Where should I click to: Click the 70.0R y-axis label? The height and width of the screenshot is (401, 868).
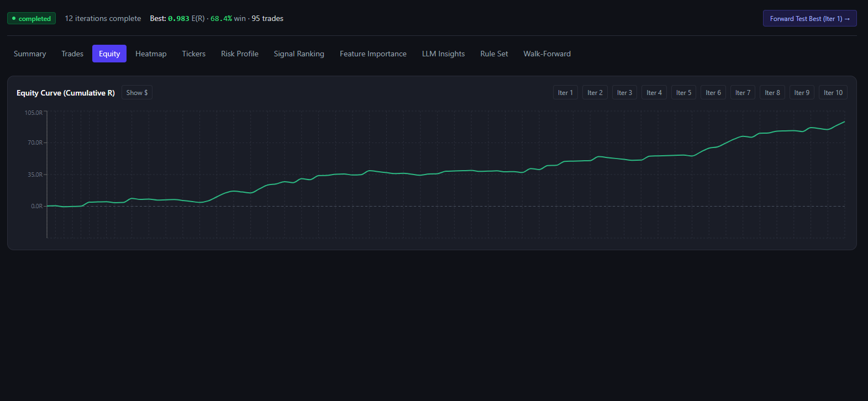click(35, 143)
